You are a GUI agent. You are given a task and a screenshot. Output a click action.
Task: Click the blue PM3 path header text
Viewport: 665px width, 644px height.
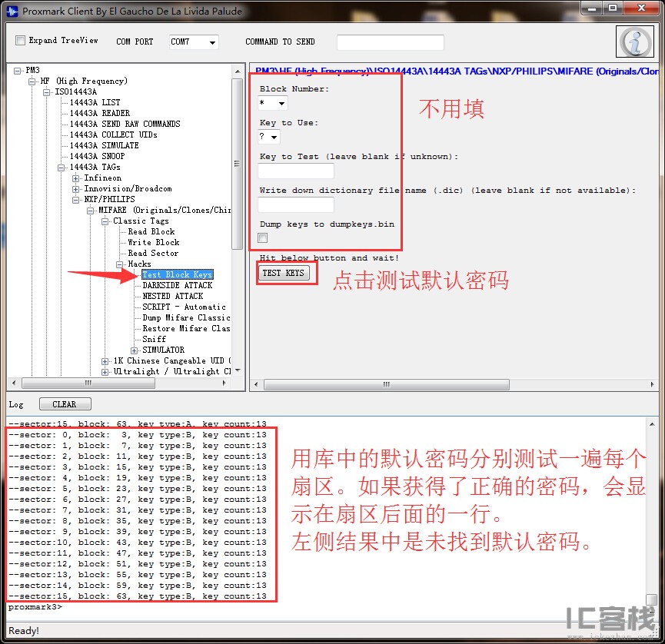click(457, 71)
